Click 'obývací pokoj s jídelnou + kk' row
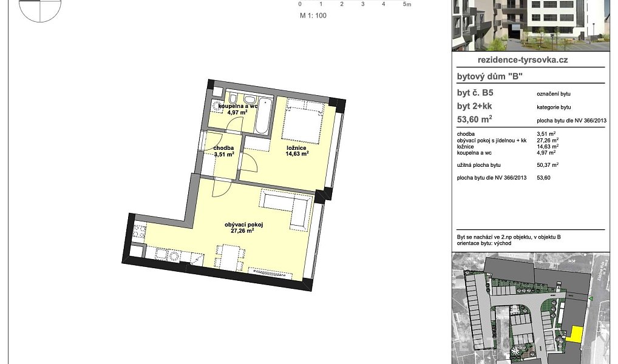Image resolution: width=618 pixels, height=364 pixels. point(508,140)
